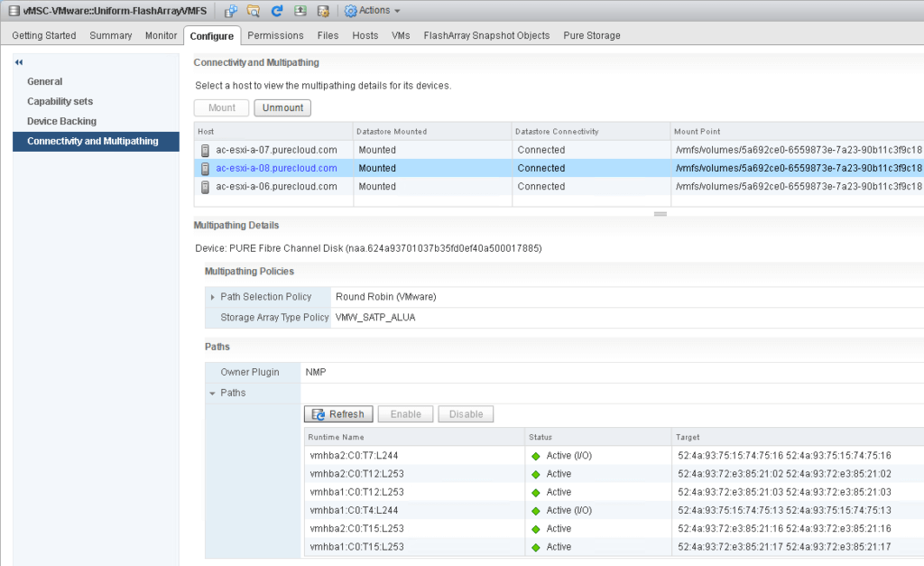This screenshot has width=924, height=566.
Task: Click green status diamond for vmhba2:C0:T15:L253
Action: click(536, 529)
